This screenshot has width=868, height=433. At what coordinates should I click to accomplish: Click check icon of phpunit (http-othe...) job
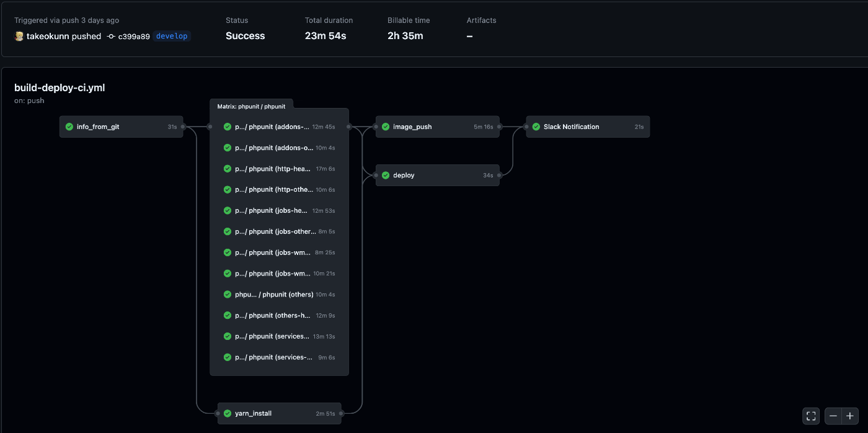tap(228, 189)
